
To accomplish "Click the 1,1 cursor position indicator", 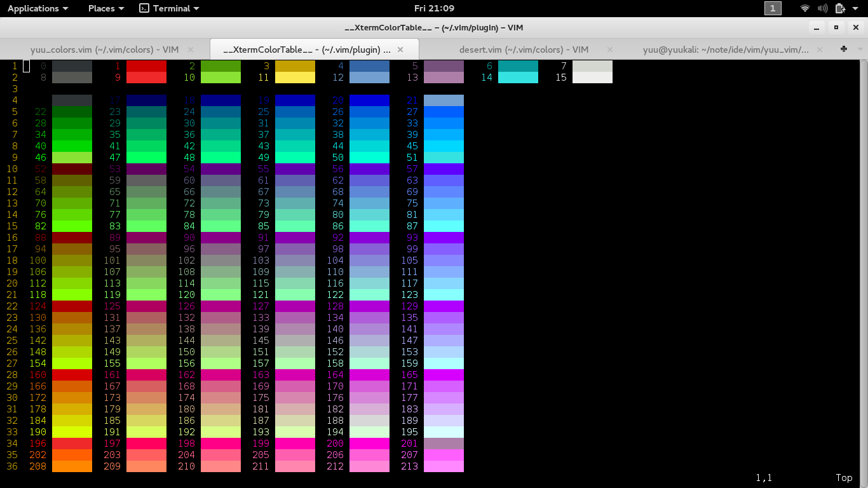I will (764, 478).
